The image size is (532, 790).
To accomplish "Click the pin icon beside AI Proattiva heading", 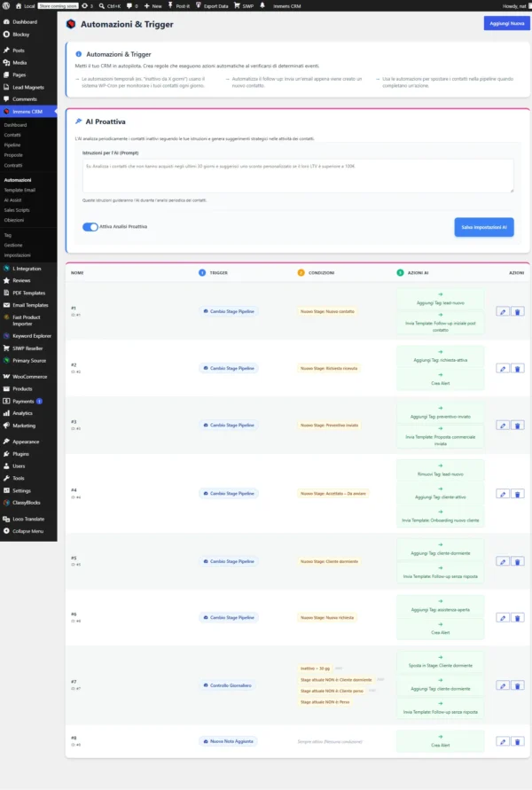I will point(79,121).
